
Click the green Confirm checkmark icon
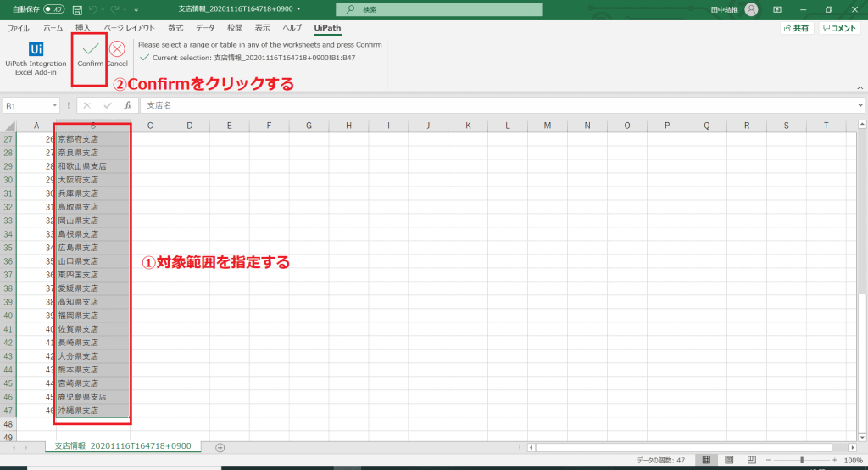[x=90, y=49]
